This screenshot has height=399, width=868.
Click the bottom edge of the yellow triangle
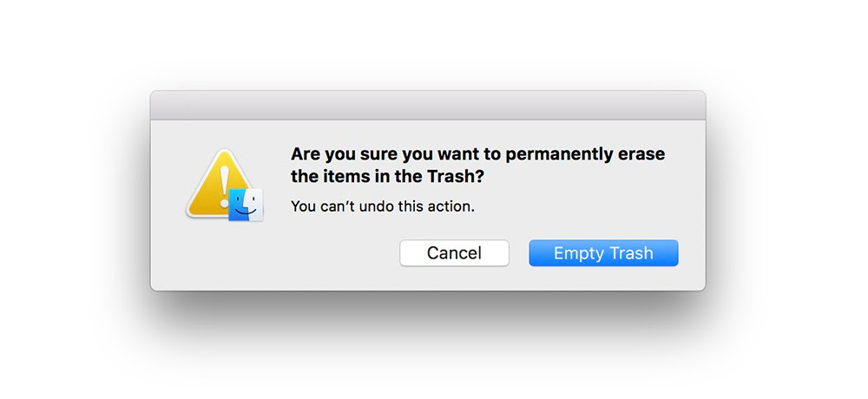coord(207,215)
